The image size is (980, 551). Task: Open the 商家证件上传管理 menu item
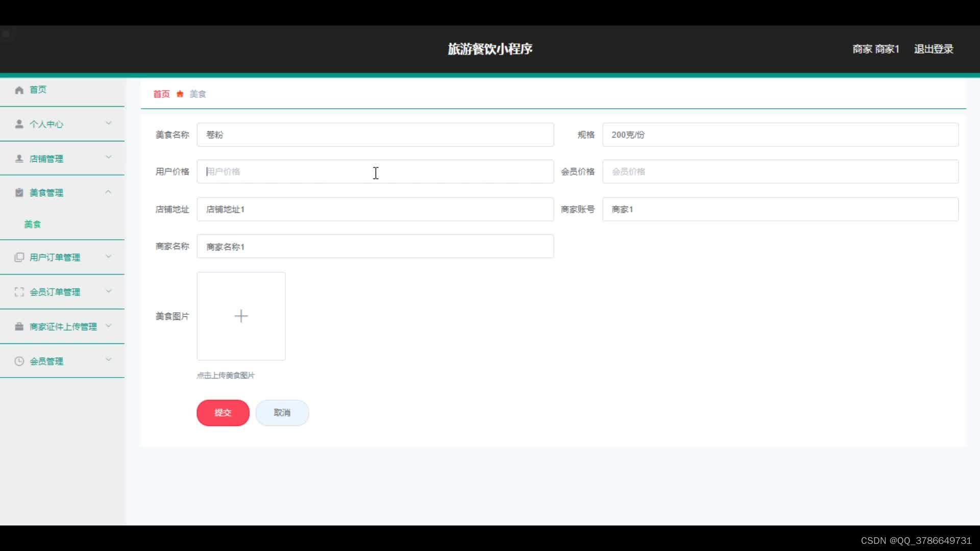pos(62,327)
